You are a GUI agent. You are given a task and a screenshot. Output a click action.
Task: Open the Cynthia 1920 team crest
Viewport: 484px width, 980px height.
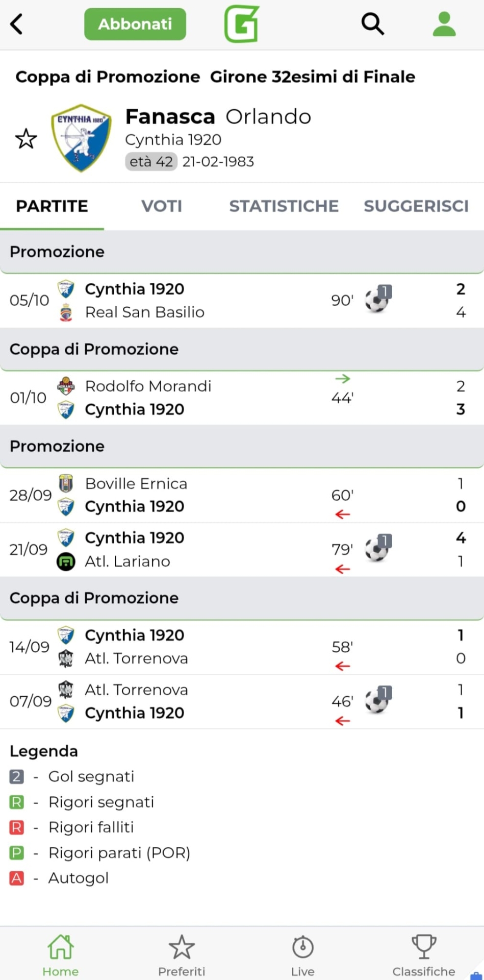click(x=81, y=138)
